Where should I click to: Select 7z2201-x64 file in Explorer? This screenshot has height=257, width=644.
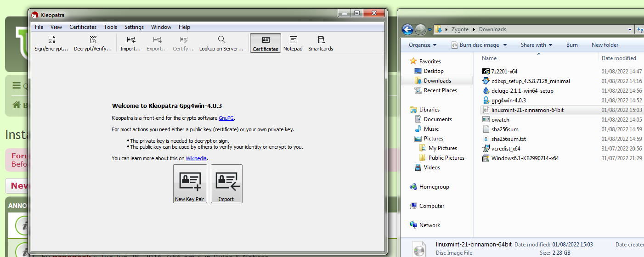click(x=504, y=72)
